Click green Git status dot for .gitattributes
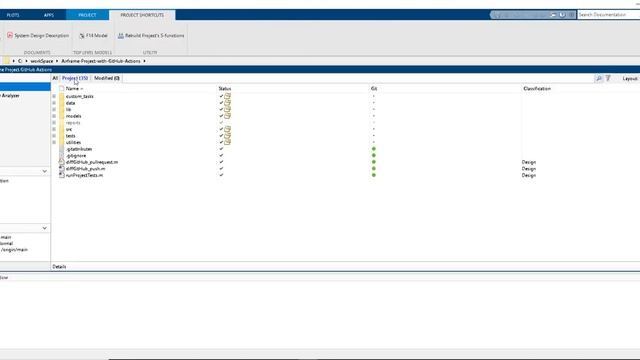The width and height of the screenshot is (640, 360). 373,149
